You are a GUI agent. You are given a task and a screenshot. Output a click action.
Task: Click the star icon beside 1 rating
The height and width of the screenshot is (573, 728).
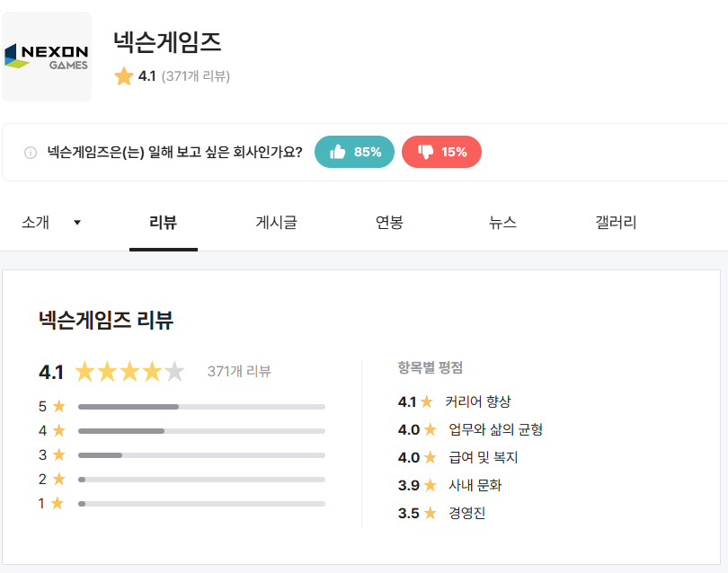pyautogui.click(x=58, y=504)
